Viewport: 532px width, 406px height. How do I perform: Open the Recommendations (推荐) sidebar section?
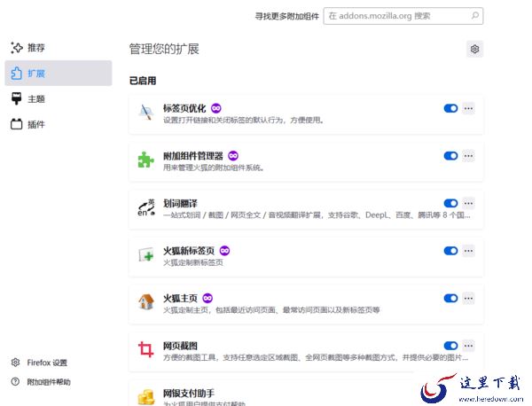click(x=58, y=48)
